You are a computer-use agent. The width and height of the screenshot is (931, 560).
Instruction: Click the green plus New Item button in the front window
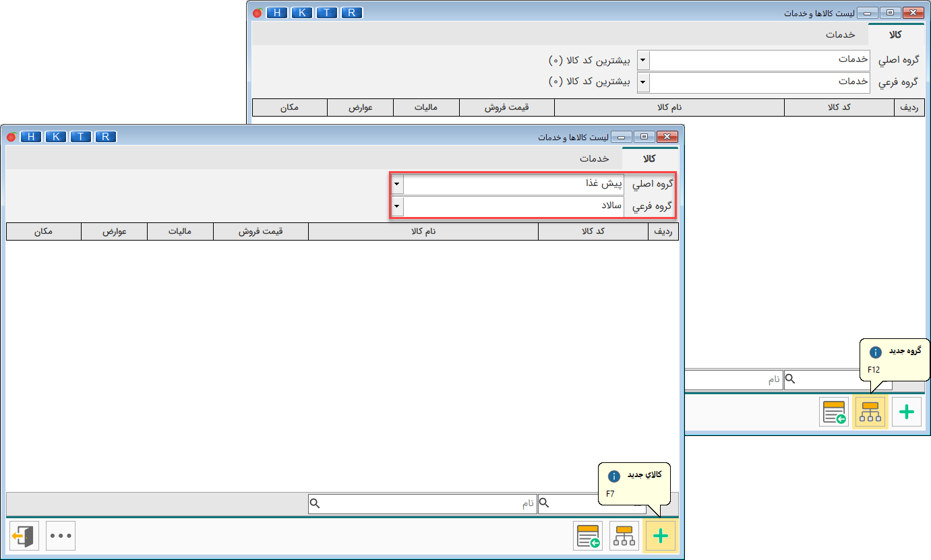[661, 536]
